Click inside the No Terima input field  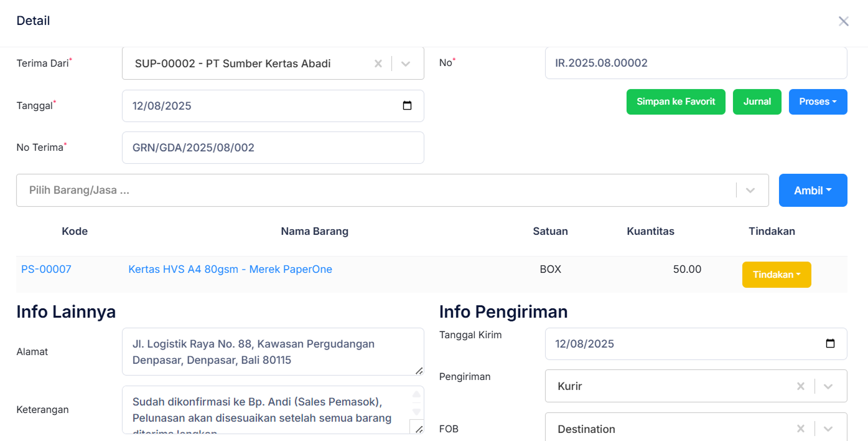tap(273, 148)
